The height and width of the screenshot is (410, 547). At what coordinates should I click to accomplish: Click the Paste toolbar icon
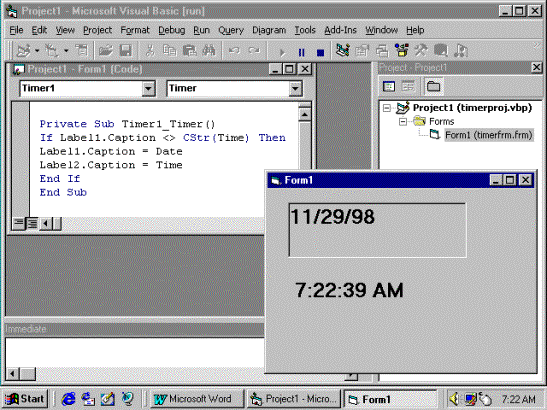tap(189, 51)
